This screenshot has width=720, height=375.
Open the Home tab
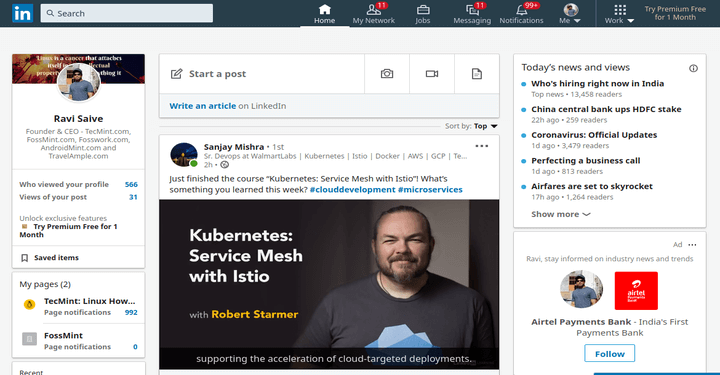point(325,14)
